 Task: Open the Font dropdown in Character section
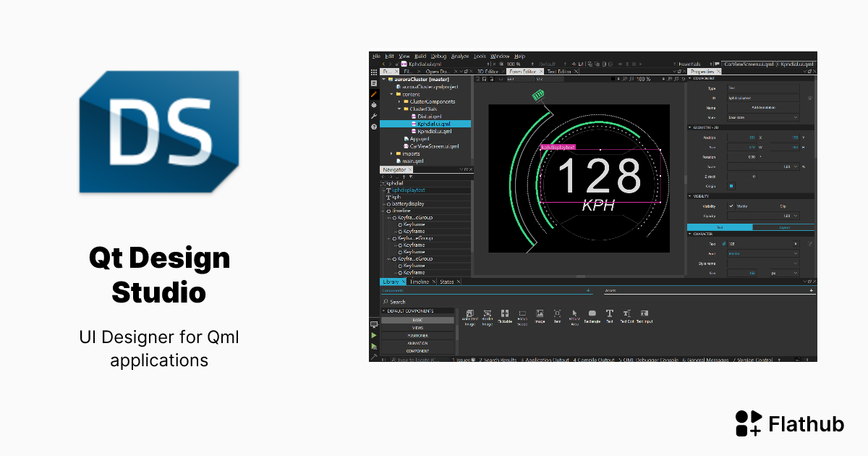(762, 254)
